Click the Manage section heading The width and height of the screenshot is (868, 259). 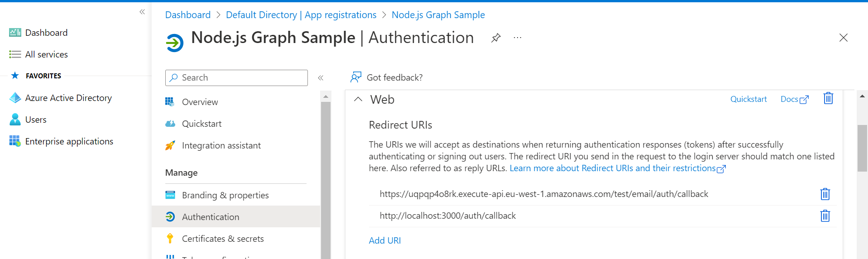[181, 173]
